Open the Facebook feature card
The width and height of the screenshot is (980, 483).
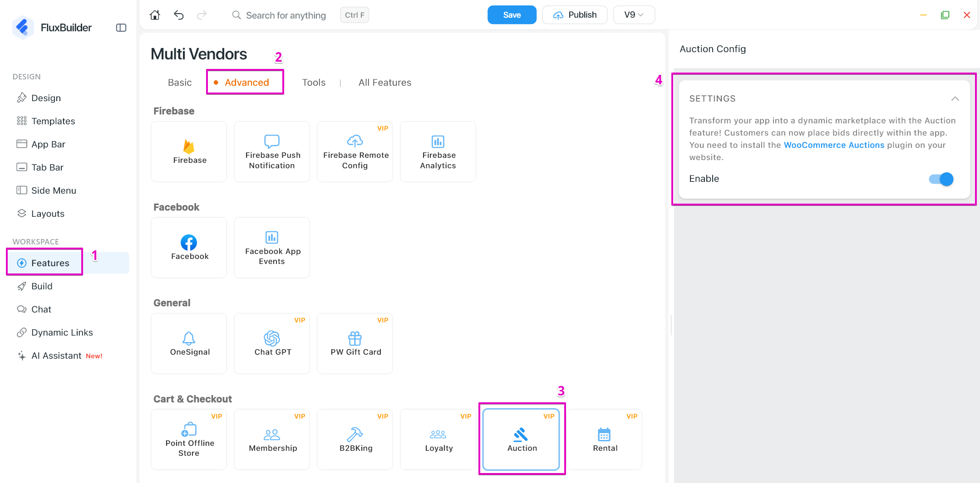[x=189, y=248]
